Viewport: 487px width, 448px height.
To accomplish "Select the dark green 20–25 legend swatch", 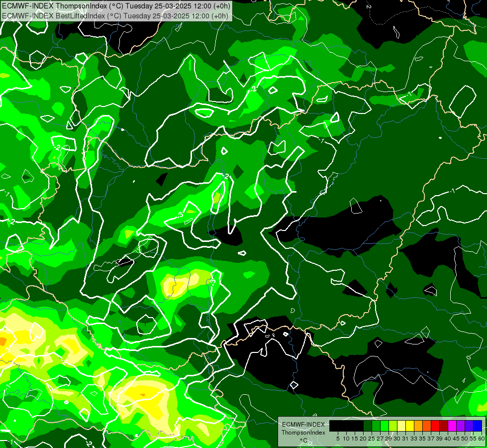I will [368, 426].
